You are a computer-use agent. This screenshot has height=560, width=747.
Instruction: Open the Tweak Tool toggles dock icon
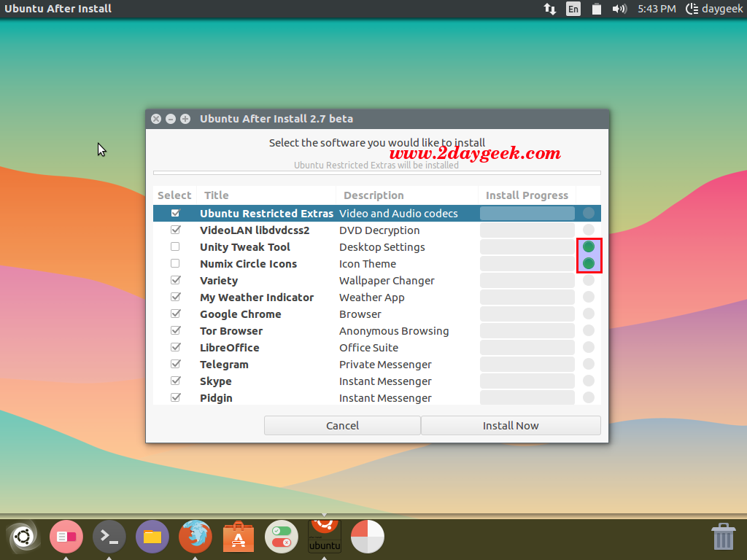tap(282, 537)
